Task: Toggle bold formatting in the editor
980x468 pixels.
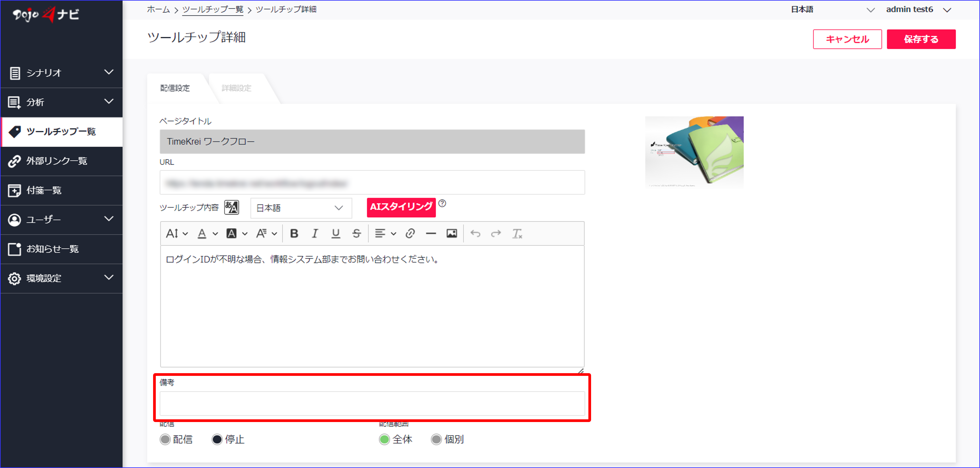Action: (x=294, y=233)
